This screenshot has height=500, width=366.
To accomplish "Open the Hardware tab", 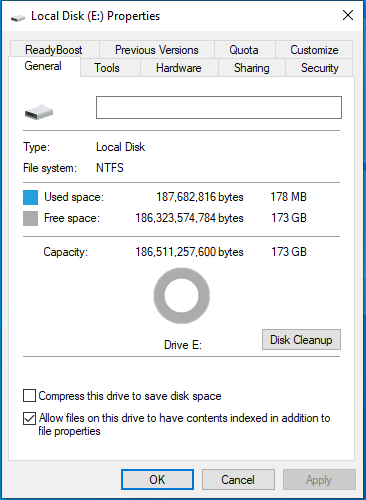I will pyautogui.click(x=179, y=68).
